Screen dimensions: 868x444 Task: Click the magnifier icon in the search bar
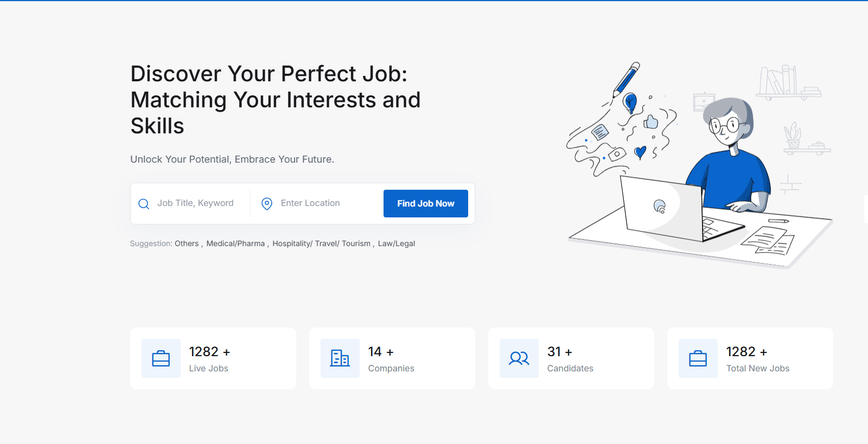pyautogui.click(x=144, y=204)
